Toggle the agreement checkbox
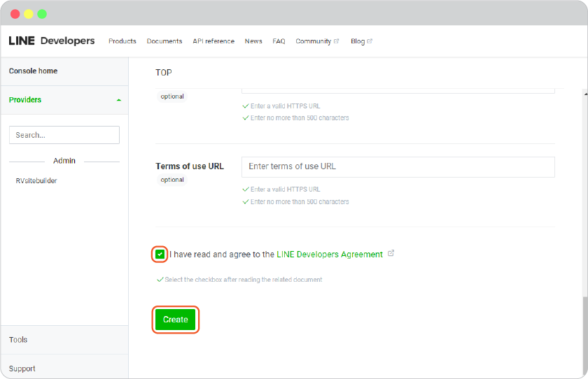Viewport: 588px width, 379px height. (160, 255)
